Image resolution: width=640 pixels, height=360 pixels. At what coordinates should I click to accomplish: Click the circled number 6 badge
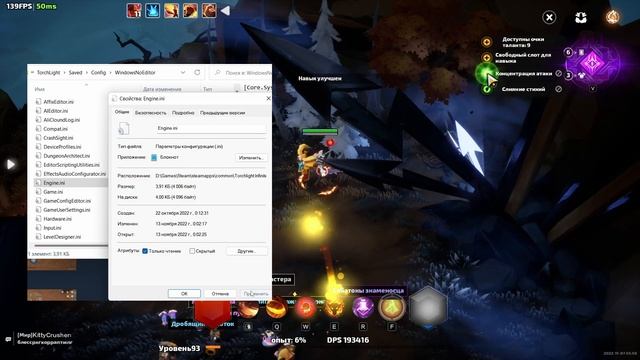[568, 52]
